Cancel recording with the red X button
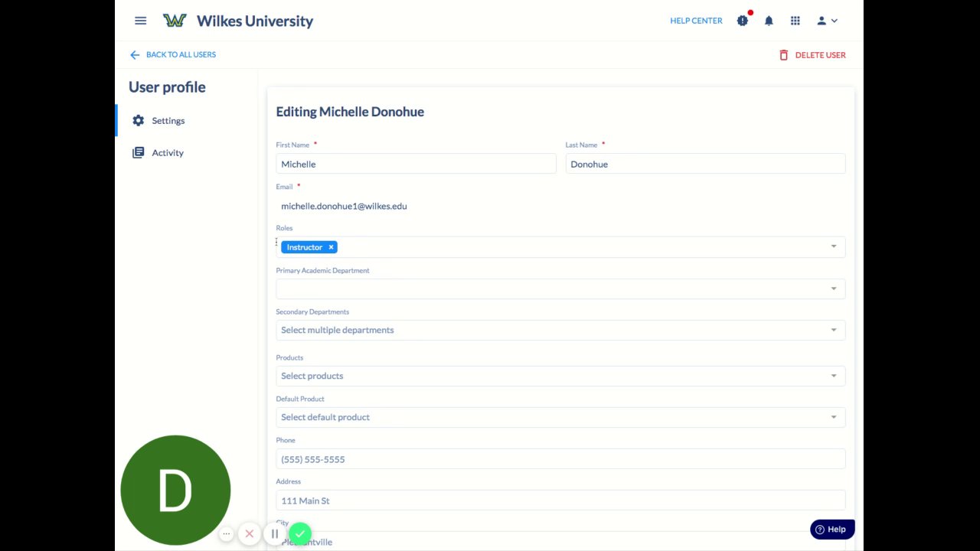This screenshot has width=980, height=551. click(x=250, y=533)
